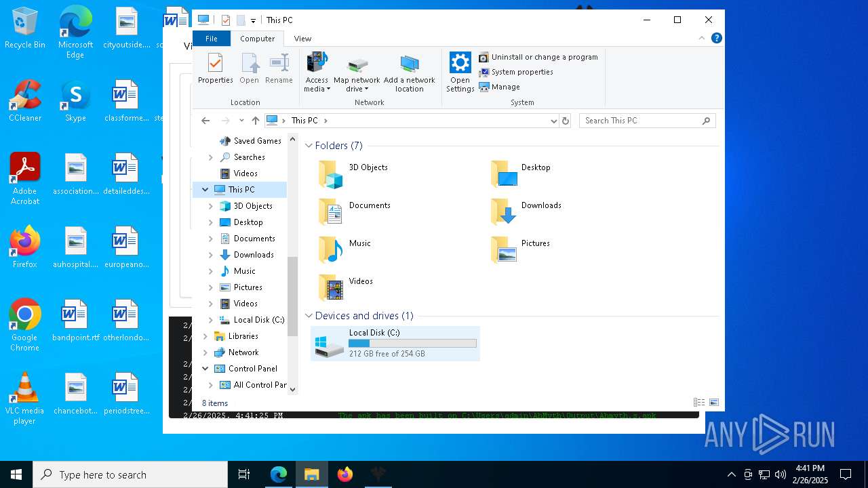Open Microsoft Edge from the taskbar
This screenshot has width=868, height=488.
pyautogui.click(x=279, y=474)
